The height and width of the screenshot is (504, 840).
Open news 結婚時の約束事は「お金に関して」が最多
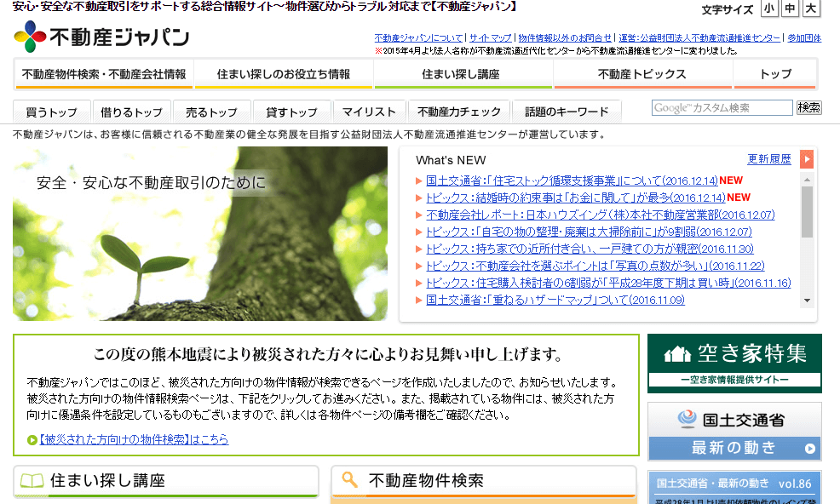coord(575,198)
